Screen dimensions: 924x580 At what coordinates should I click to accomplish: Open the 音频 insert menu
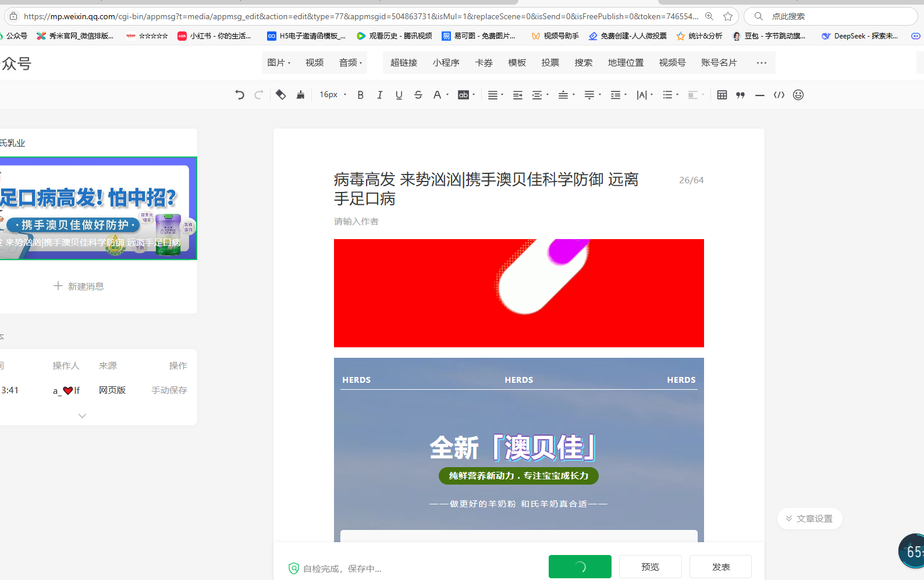point(351,63)
